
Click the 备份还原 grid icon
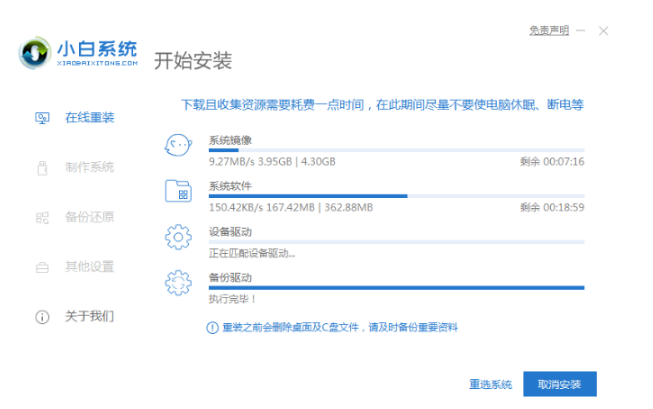tap(42, 217)
